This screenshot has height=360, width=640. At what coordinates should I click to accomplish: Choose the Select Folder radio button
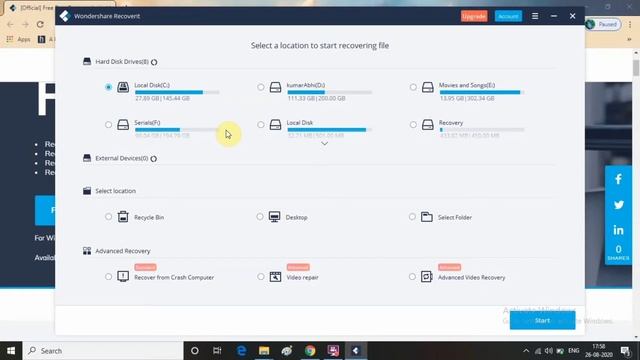(x=412, y=217)
